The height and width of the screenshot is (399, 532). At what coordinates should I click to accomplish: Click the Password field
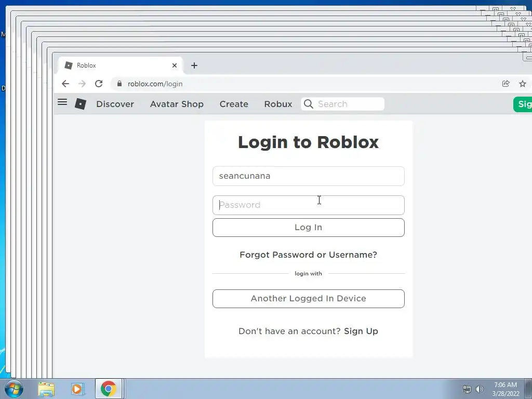[309, 205]
